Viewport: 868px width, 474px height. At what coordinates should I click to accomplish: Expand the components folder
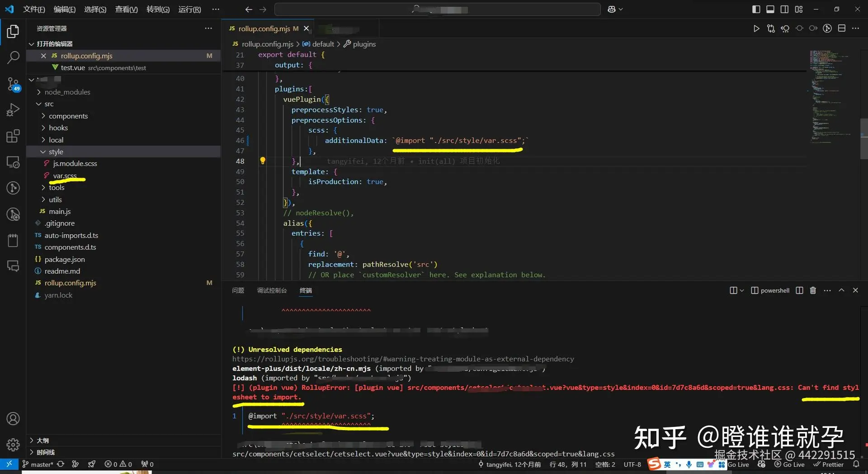(68, 116)
